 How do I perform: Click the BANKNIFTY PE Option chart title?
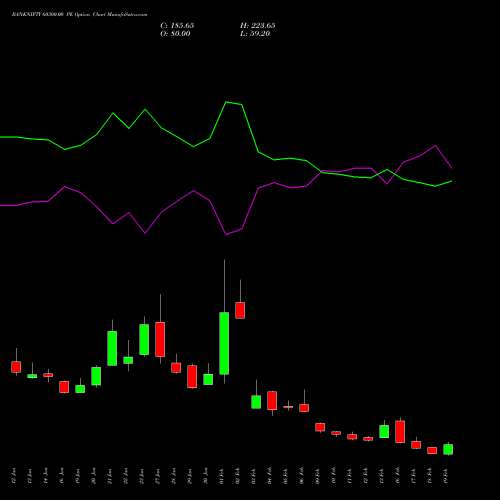coord(79,15)
